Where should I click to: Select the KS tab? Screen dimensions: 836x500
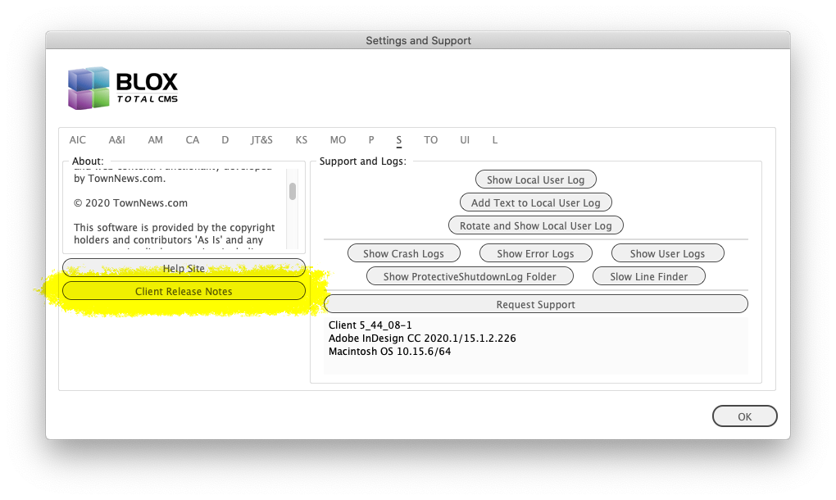point(301,140)
